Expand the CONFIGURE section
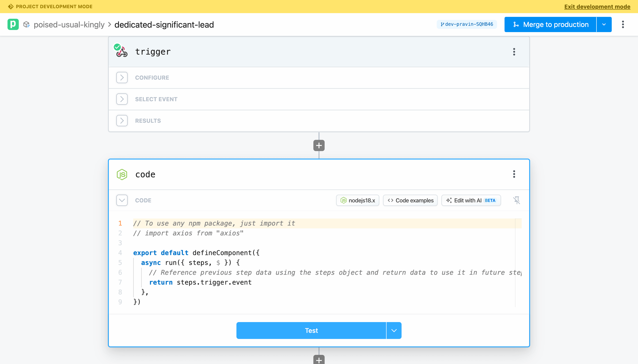Screen dimensions: 638x364 click(x=122, y=78)
